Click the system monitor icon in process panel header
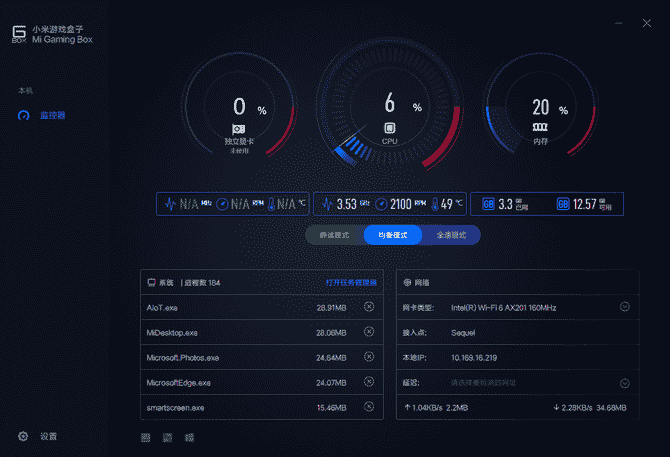Viewport: 670px width, 457px height. pyautogui.click(x=151, y=282)
